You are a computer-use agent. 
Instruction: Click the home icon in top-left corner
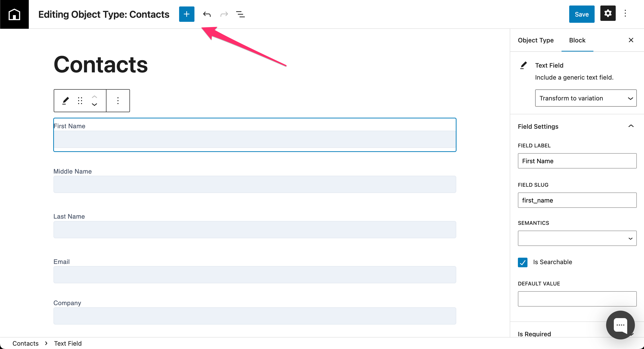click(x=14, y=14)
